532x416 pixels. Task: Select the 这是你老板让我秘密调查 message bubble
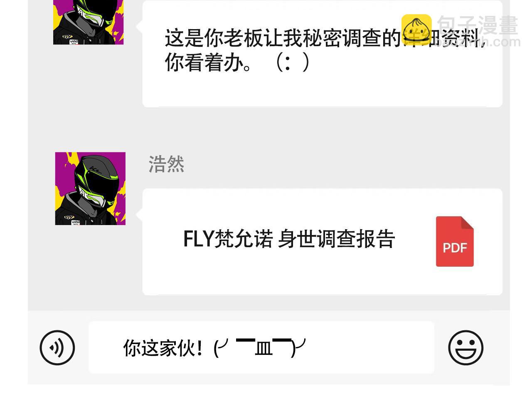[322, 54]
